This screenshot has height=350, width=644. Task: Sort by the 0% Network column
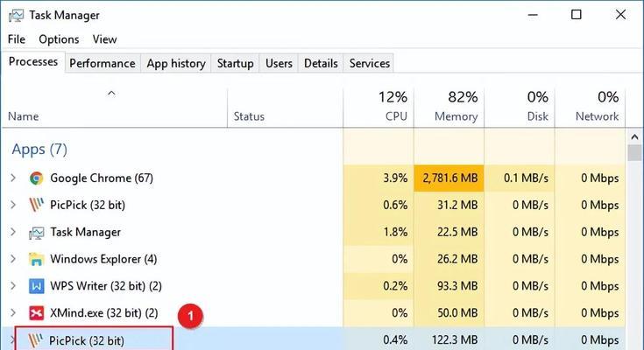click(591, 108)
